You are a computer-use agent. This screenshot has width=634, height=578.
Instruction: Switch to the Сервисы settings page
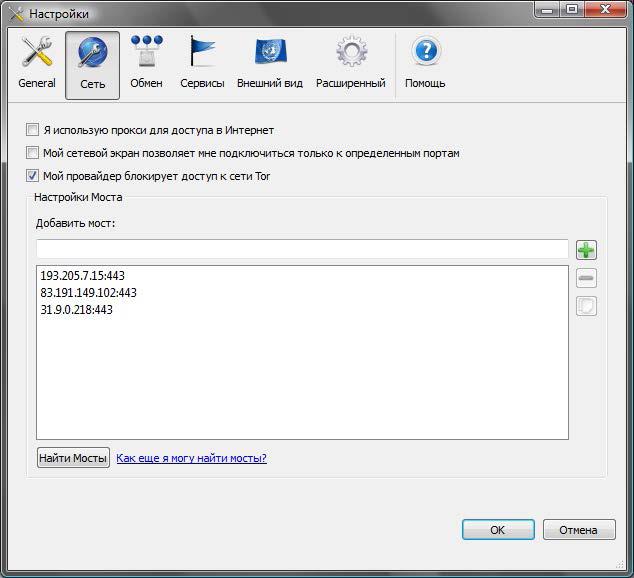[202, 64]
